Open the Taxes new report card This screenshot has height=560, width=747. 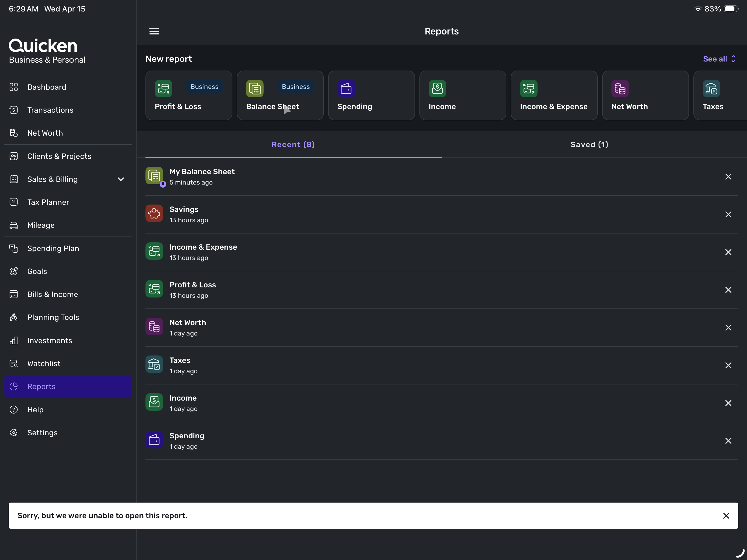(x=719, y=95)
